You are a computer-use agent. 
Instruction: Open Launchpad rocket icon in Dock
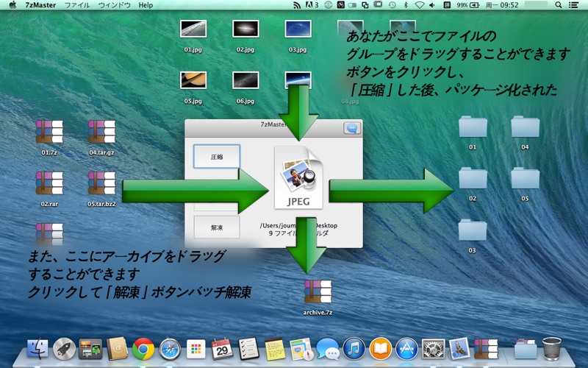coord(64,348)
